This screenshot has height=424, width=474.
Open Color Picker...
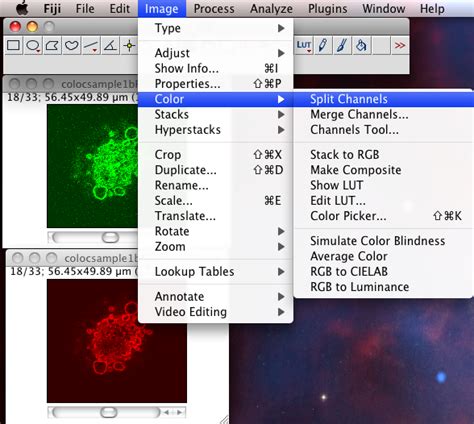coord(383,216)
